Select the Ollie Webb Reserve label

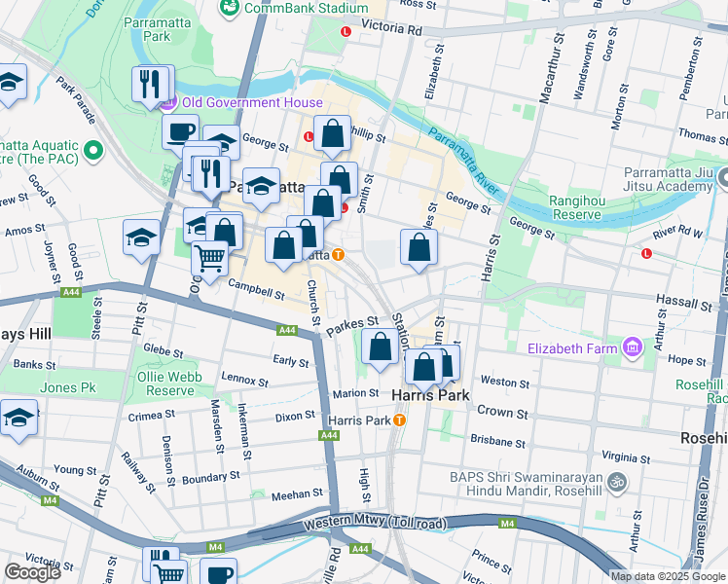click(x=169, y=383)
